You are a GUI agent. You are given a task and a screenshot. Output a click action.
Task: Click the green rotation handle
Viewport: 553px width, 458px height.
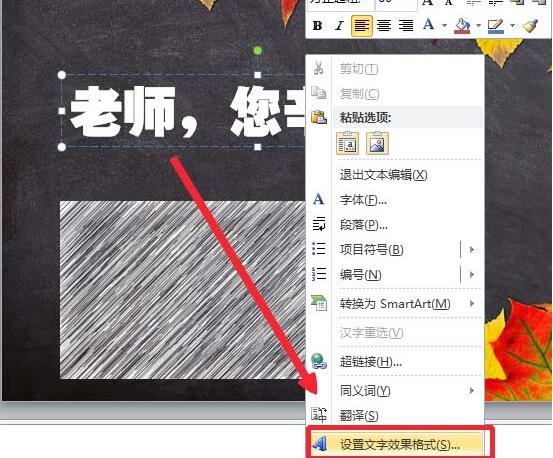(x=258, y=51)
